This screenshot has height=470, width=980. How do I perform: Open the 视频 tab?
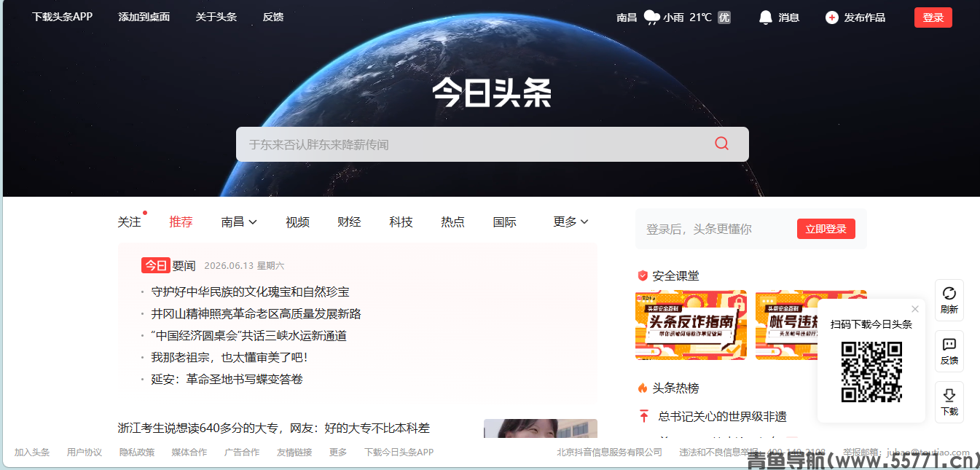click(297, 222)
